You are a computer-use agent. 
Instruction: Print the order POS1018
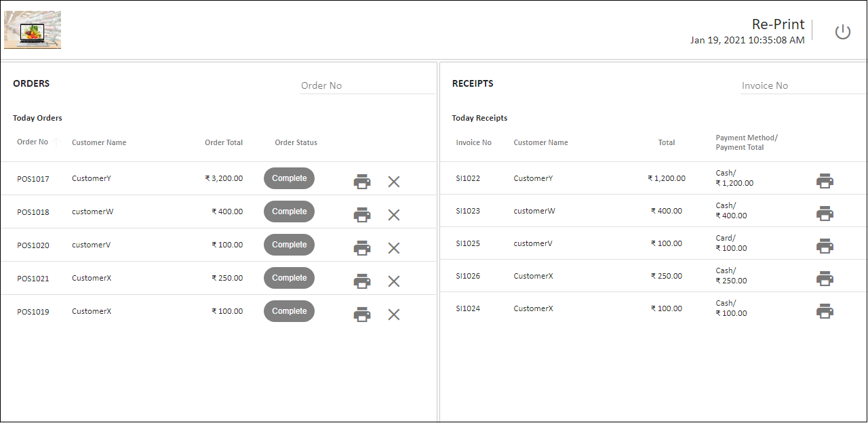coord(362,214)
